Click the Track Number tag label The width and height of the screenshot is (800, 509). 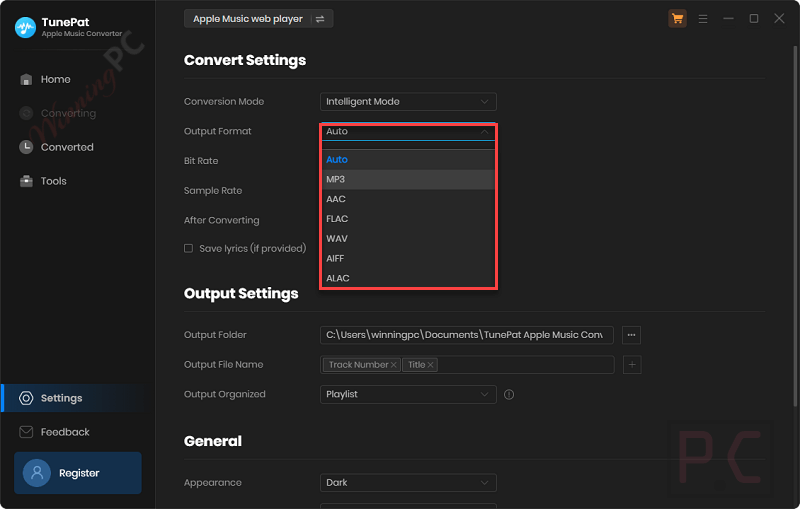pos(358,365)
